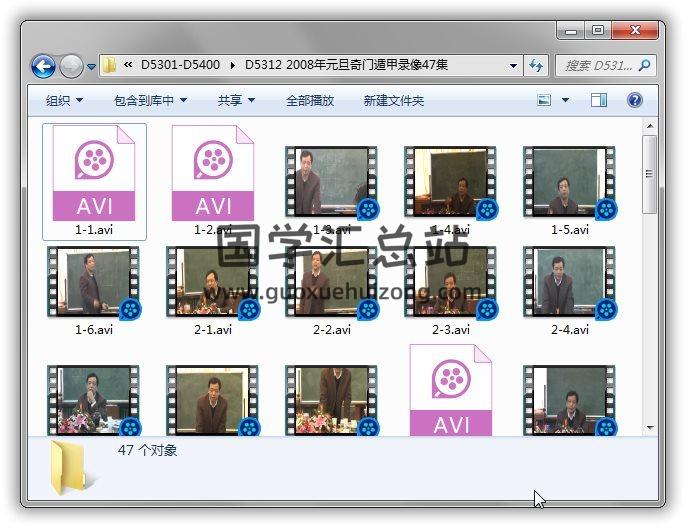Click the refresh button beside address bar
Screen dimensions: 686x528
tap(536, 66)
